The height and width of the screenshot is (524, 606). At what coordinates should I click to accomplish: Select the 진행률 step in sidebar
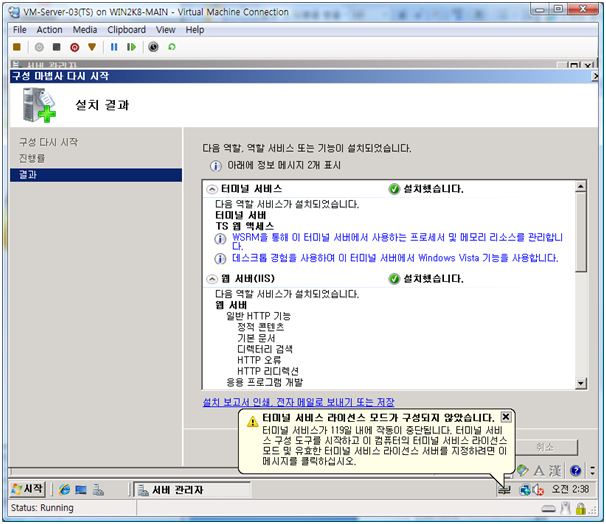click(32, 158)
